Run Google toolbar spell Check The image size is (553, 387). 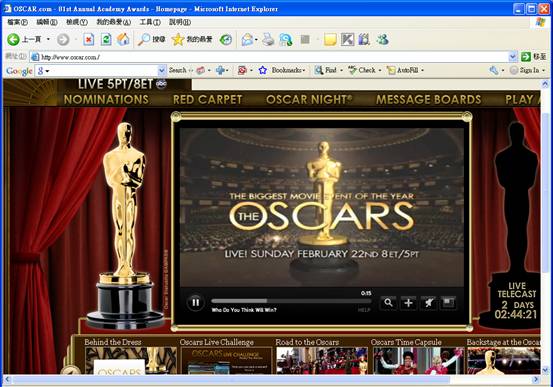coord(362,70)
